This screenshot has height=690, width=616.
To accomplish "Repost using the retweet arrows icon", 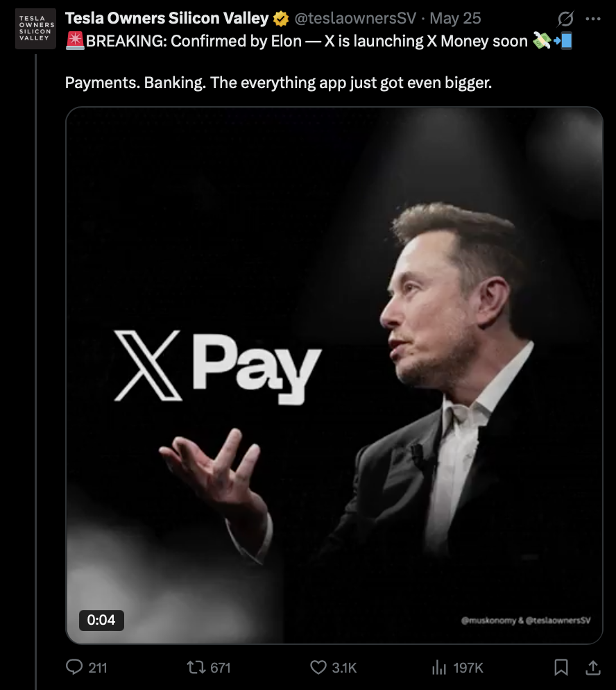I will pyautogui.click(x=196, y=668).
